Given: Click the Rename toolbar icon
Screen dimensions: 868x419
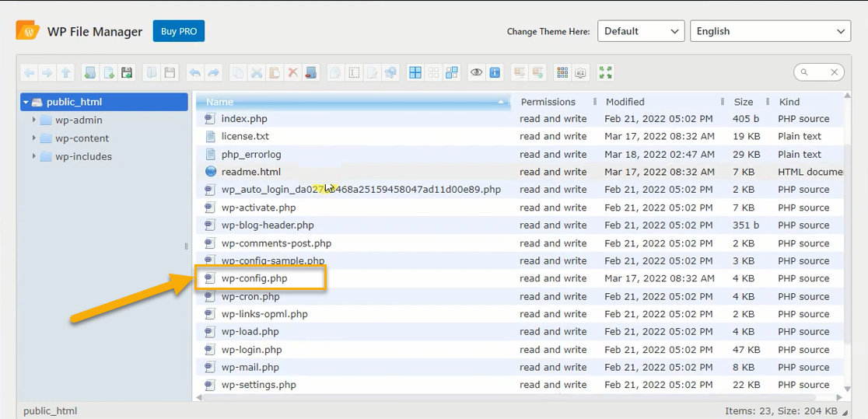Looking at the screenshot, I should [x=355, y=72].
